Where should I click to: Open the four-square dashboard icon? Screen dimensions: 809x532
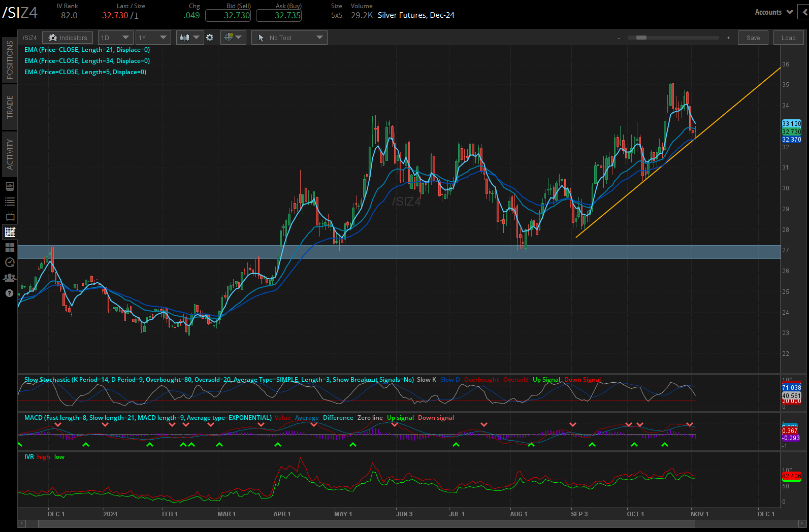pyautogui.click(x=10, y=247)
